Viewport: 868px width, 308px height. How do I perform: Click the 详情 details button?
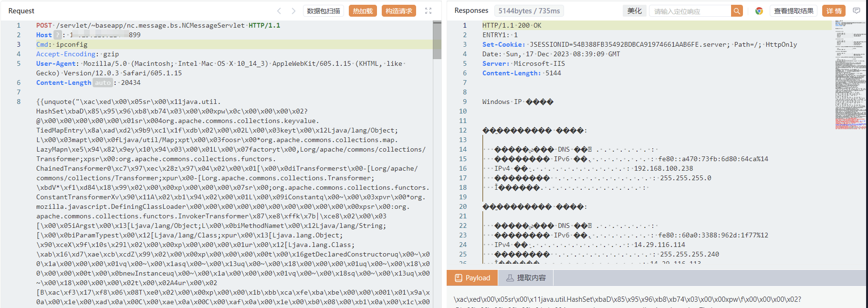tap(834, 11)
